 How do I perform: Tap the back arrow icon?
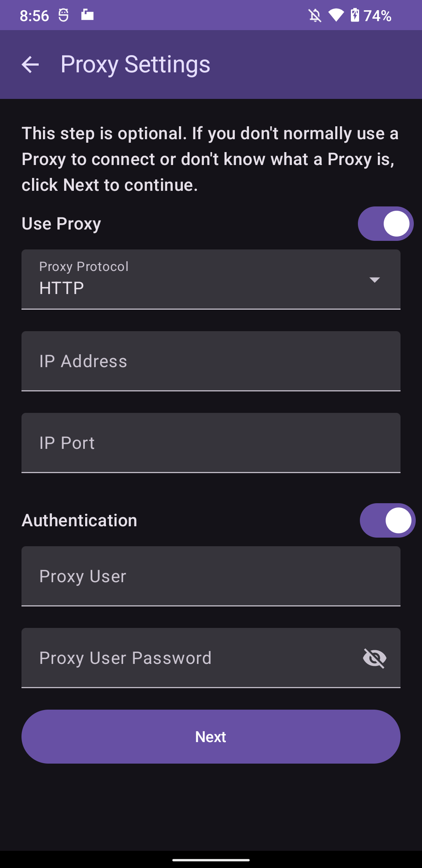(x=30, y=65)
